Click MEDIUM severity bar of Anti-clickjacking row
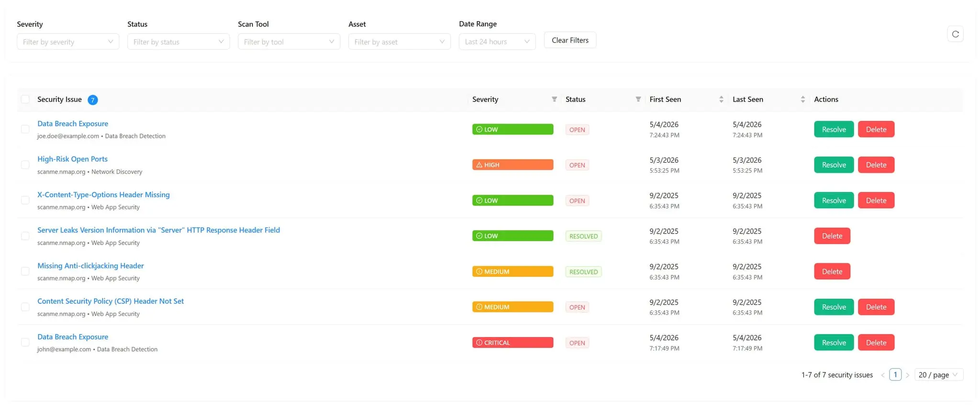The height and width of the screenshot is (405, 980). point(512,271)
